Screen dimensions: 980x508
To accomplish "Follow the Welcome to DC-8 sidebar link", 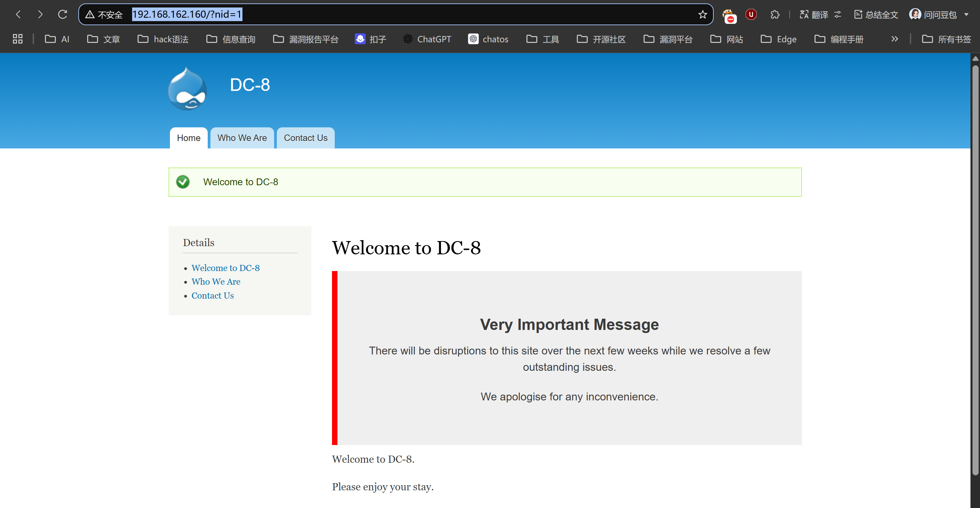I will point(225,268).
